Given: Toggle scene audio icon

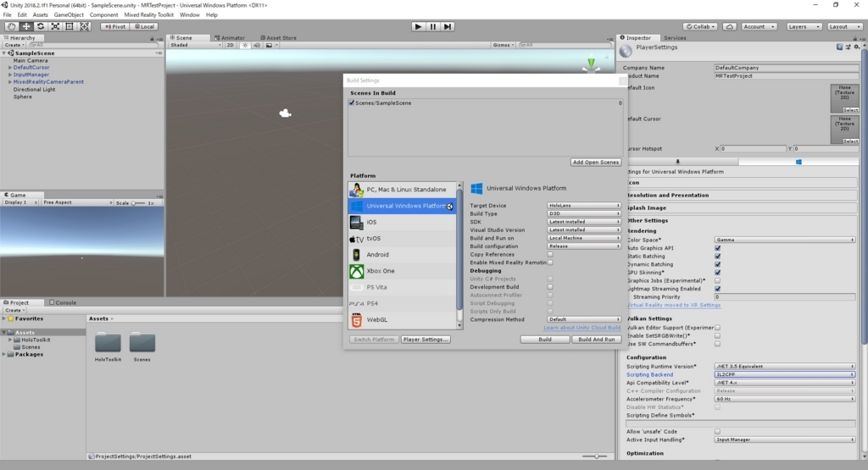Looking at the screenshot, I should click(256, 46).
